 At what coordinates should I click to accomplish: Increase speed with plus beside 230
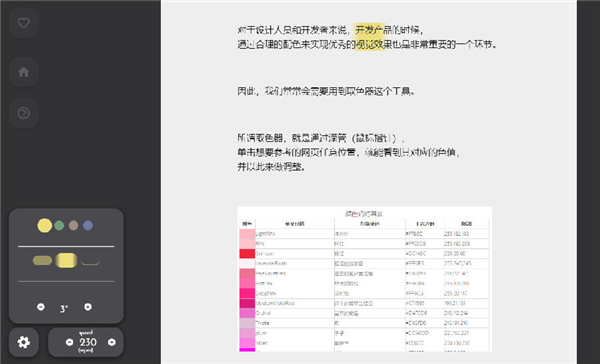coord(112,342)
